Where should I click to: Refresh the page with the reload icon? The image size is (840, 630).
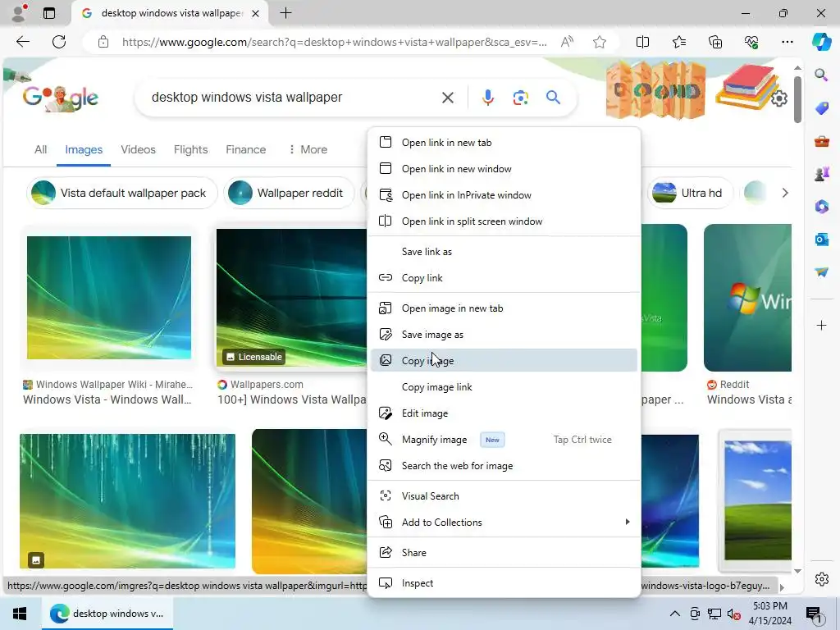59,42
